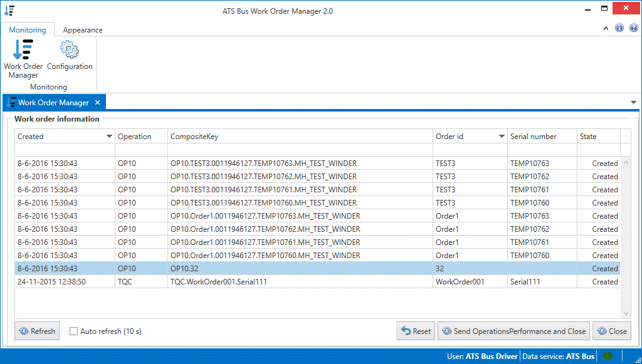Click the scroll-down arrow of the grid scrollbar
Viewport: 642px width, 364px height.
point(626,313)
